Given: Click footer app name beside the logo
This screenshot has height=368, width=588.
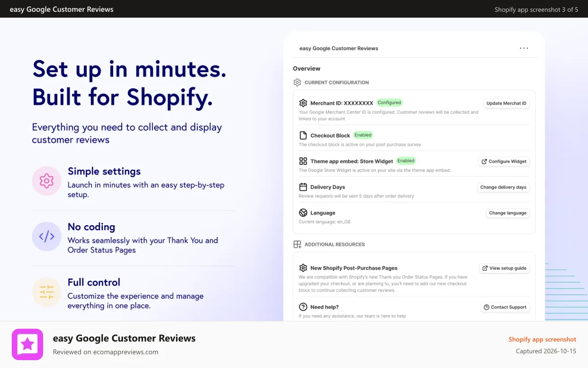Looking at the screenshot, I should (x=124, y=338).
